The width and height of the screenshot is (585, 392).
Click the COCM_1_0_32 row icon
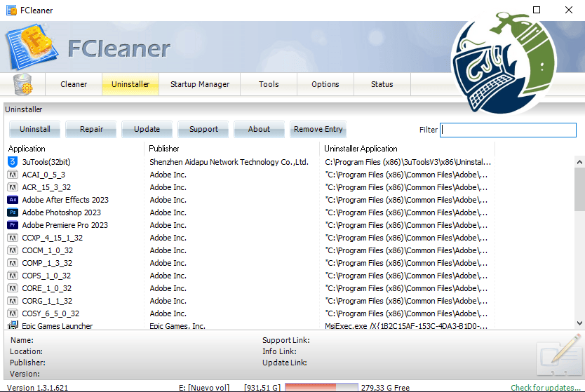13,250
